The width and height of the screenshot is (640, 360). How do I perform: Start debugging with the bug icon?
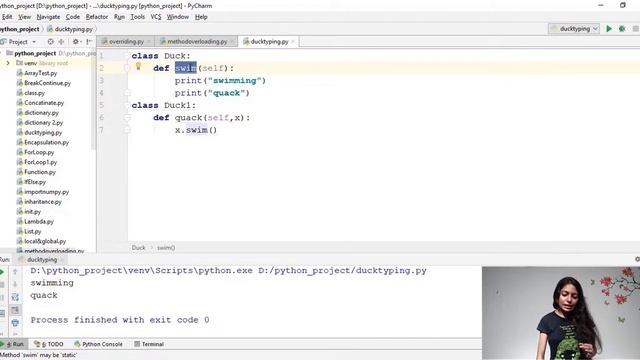click(x=622, y=29)
